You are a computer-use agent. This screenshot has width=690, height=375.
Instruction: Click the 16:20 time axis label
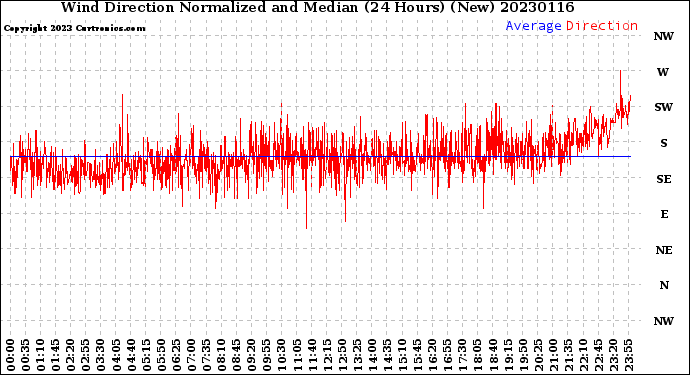(433, 356)
